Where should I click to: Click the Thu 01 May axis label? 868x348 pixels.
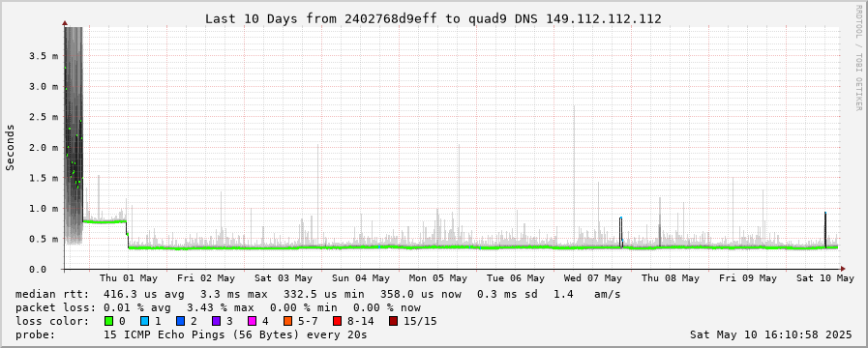(x=129, y=278)
